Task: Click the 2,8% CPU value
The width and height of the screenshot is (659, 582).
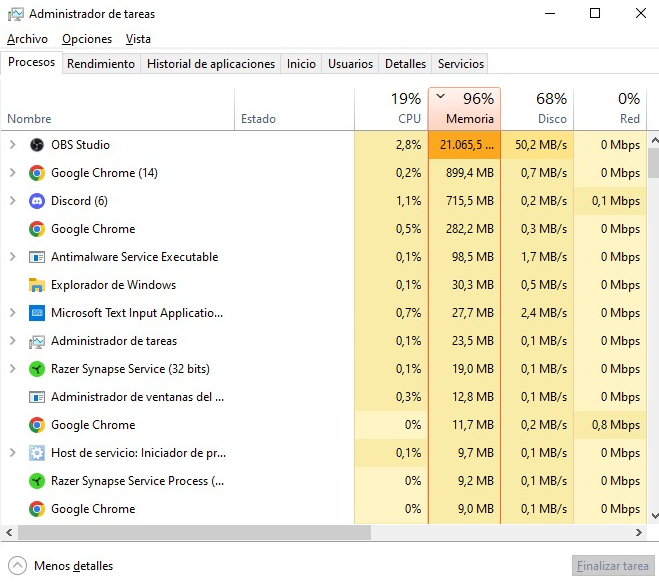Action: coord(408,145)
